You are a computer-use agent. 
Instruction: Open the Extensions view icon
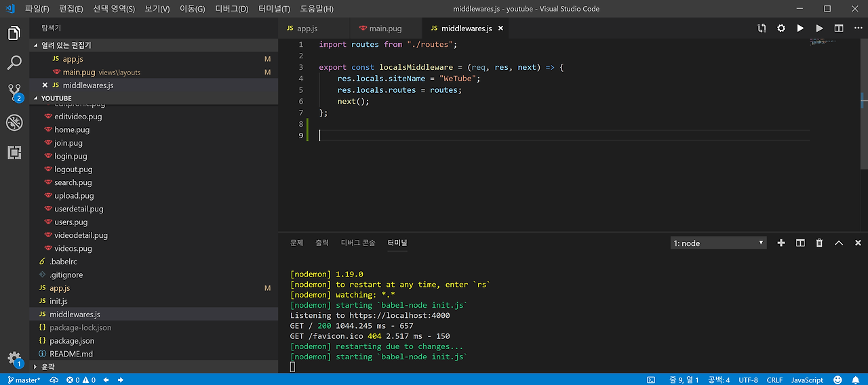click(14, 153)
